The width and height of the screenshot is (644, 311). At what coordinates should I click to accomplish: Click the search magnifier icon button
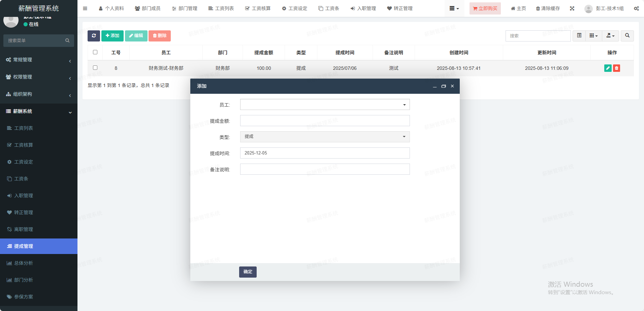pos(627,36)
